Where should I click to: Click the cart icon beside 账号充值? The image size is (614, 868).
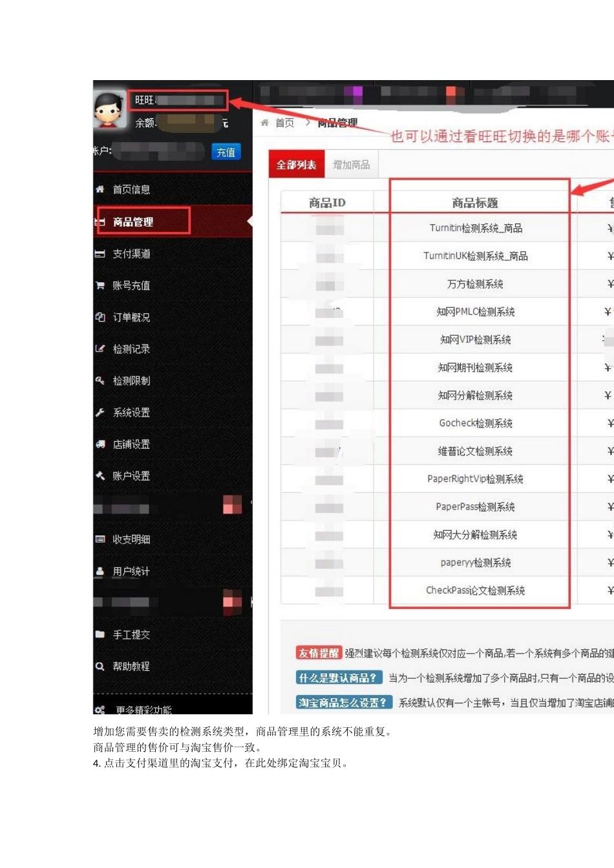click(100, 285)
